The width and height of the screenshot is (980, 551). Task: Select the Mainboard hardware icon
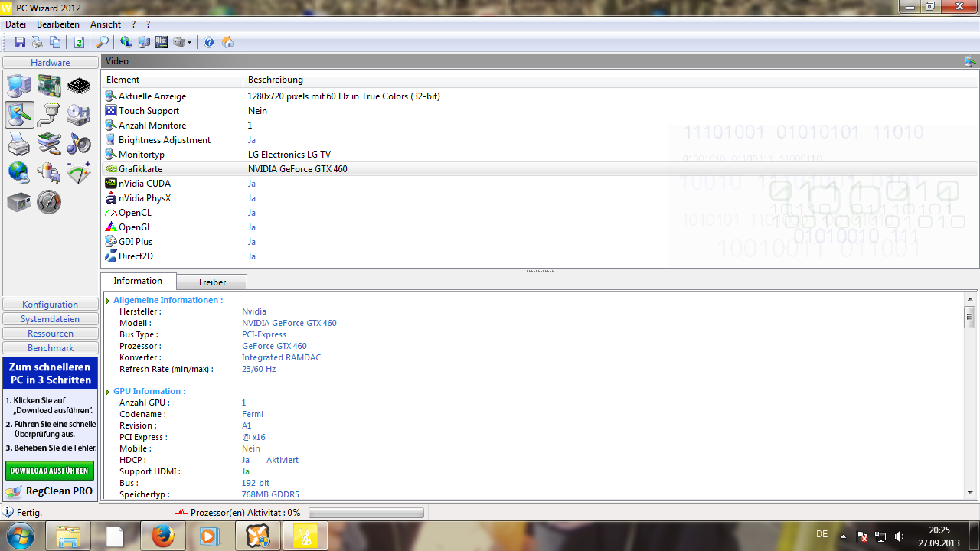coord(49,86)
